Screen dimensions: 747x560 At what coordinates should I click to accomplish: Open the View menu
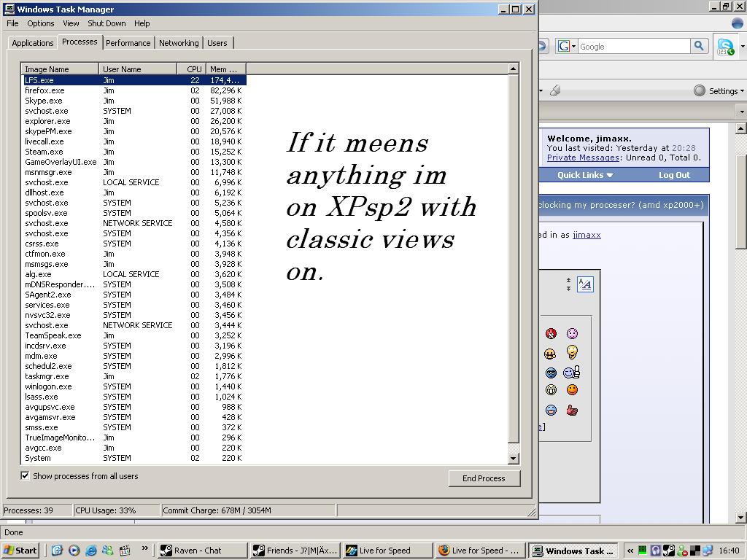71,23
